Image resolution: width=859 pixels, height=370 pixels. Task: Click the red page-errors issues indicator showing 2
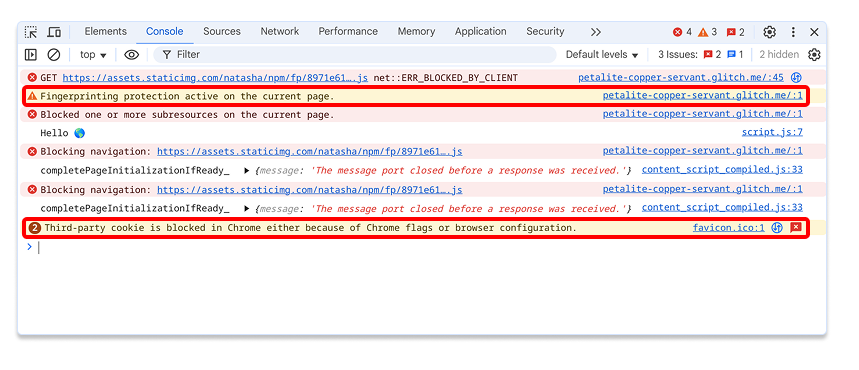point(712,55)
